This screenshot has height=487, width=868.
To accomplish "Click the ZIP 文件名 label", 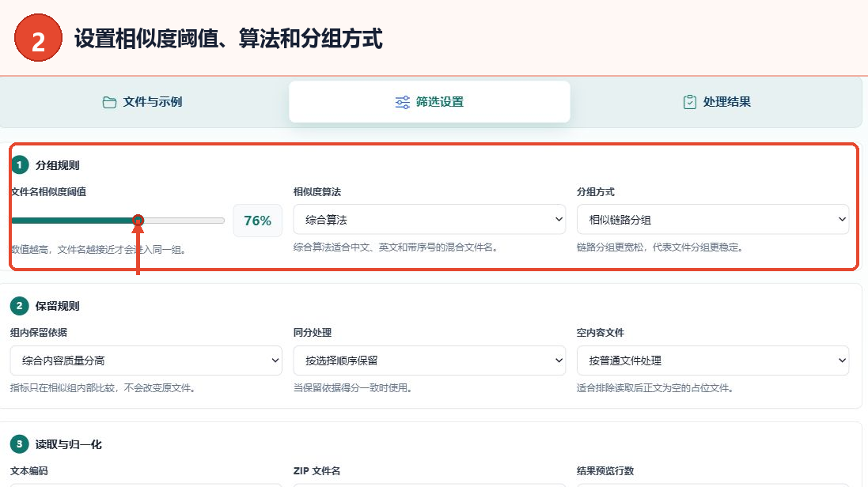I will tap(316, 471).
